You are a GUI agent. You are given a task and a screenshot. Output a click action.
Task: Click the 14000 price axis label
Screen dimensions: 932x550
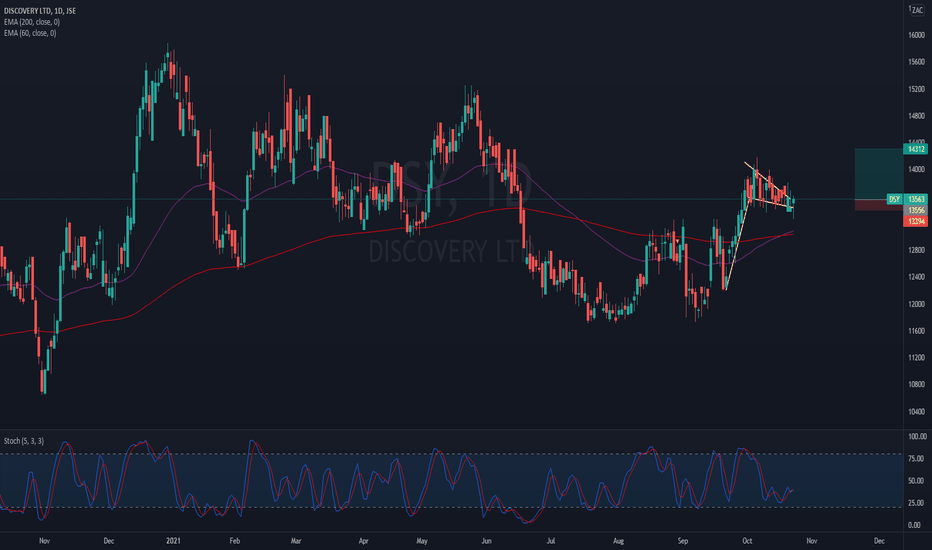(x=917, y=169)
